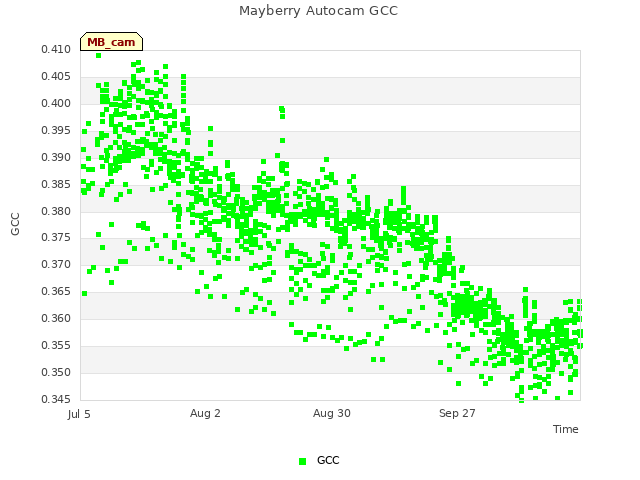Click the GCC legend label text
The image size is (640, 480).
click(x=328, y=460)
